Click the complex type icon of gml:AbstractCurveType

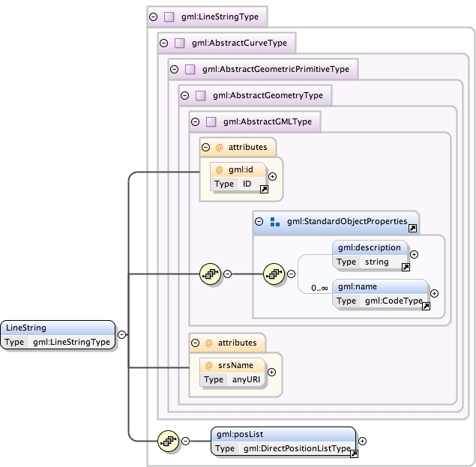pos(179,43)
